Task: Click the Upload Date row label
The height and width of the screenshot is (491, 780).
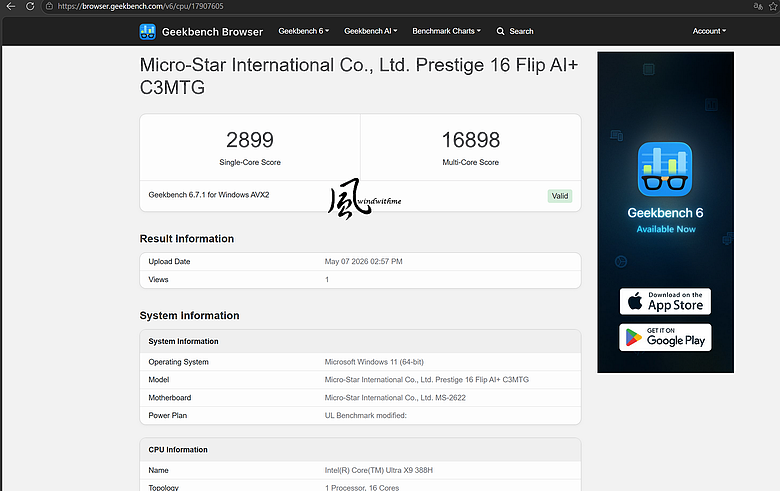Action: (169, 262)
